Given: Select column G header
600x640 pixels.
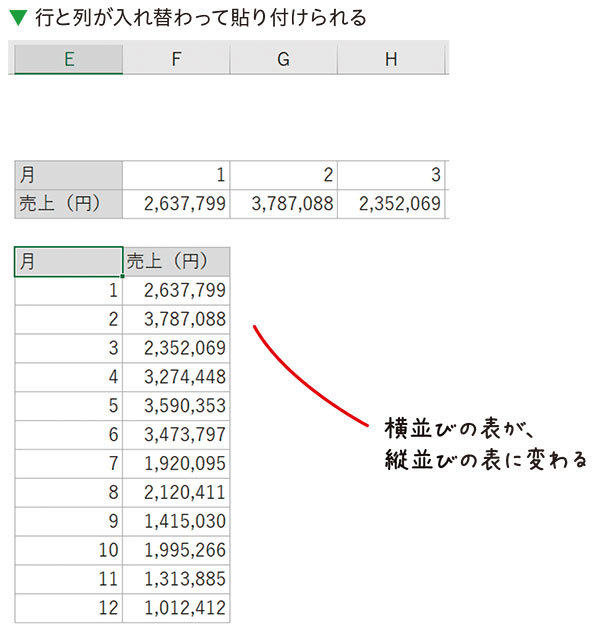Looking at the screenshot, I should [x=284, y=59].
